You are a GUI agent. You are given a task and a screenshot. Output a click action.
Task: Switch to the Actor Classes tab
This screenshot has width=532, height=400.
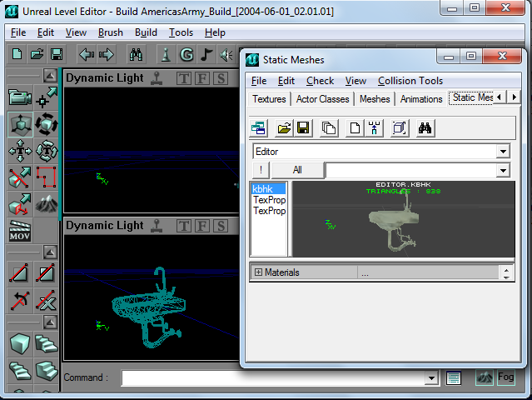pos(323,99)
